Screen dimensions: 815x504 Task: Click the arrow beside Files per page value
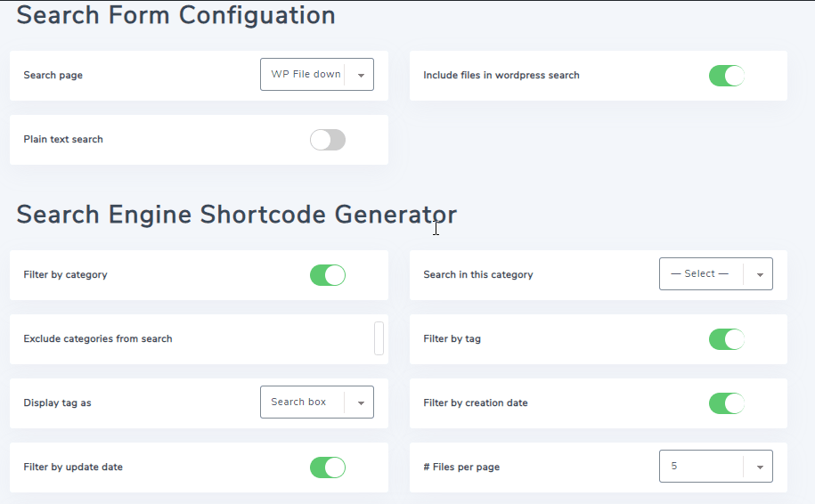click(x=760, y=467)
